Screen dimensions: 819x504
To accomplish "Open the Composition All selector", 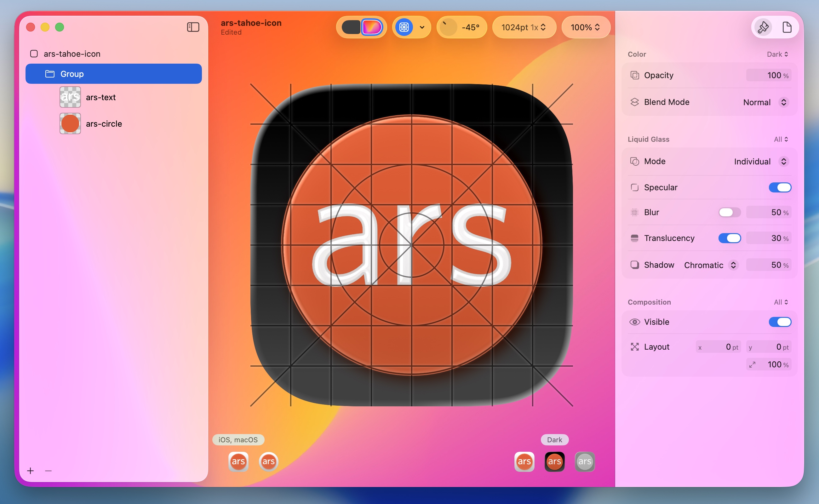I will [x=781, y=302].
